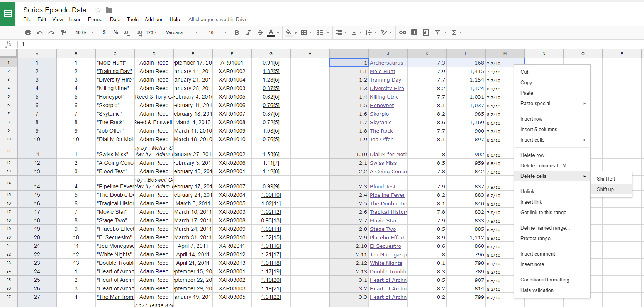Decrease decimal places
644x307 pixels.
click(127, 32)
